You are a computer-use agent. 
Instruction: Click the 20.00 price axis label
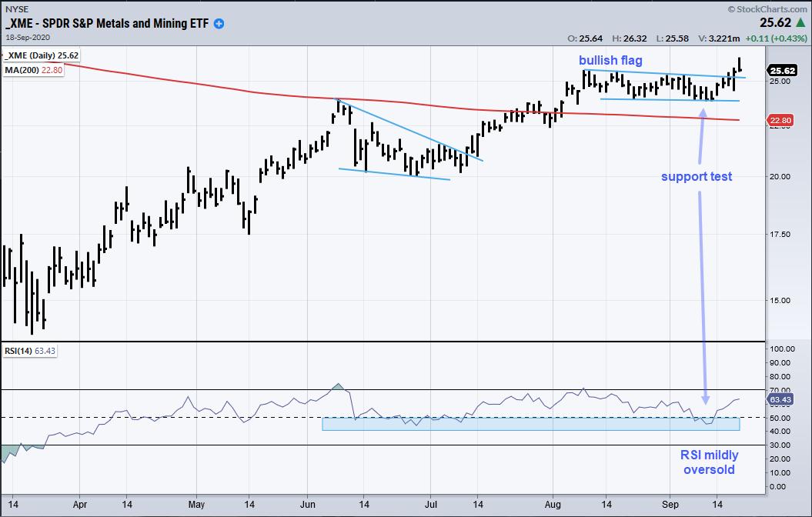click(x=779, y=176)
